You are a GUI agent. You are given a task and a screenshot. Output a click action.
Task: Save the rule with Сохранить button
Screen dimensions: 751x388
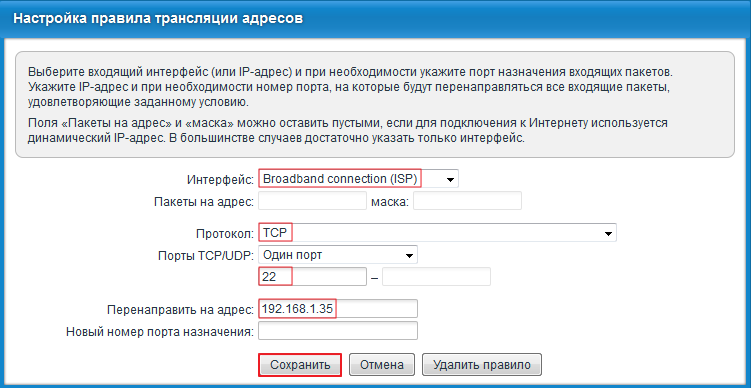(300, 365)
